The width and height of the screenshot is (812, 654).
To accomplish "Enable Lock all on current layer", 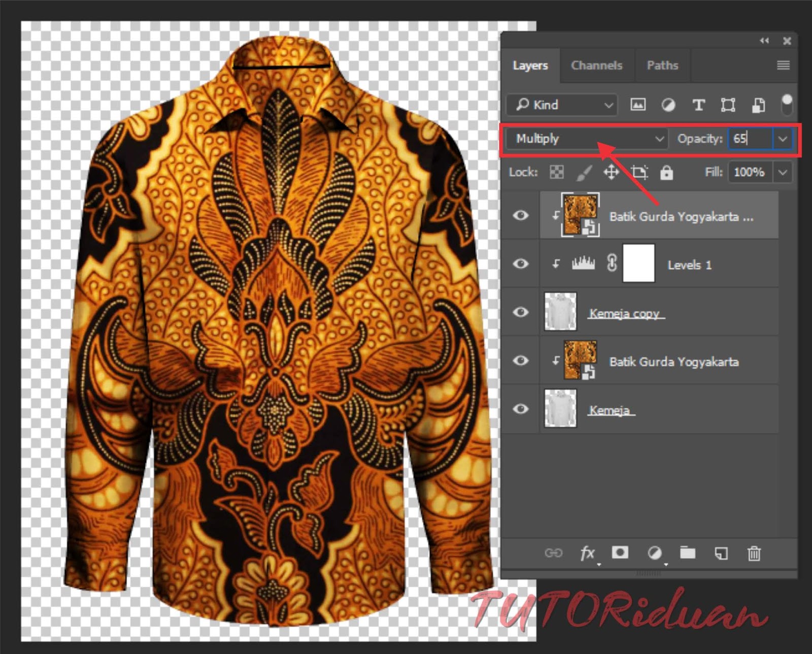I will pyautogui.click(x=667, y=172).
